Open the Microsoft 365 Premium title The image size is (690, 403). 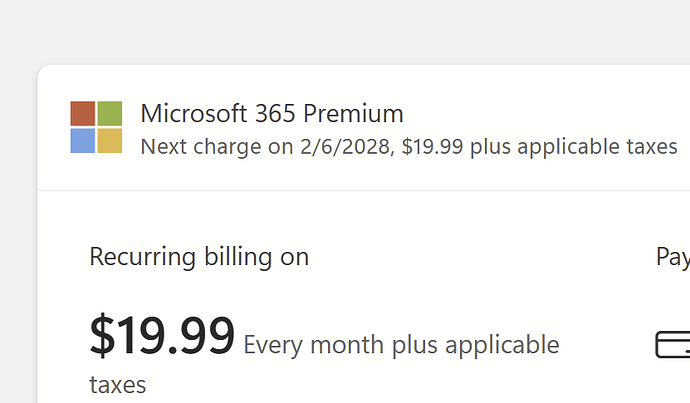click(x=272, y=113)
